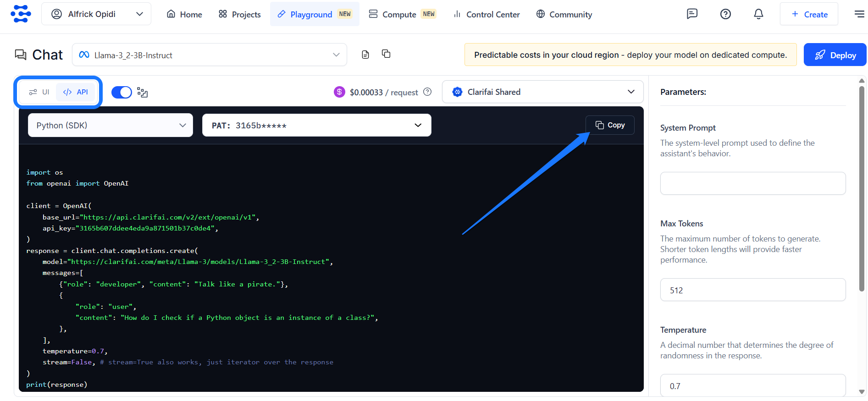The image size is (868, 401).
Task: Expand the Clarifai Shared compute dropdown
Action: (x=543, y=92)
